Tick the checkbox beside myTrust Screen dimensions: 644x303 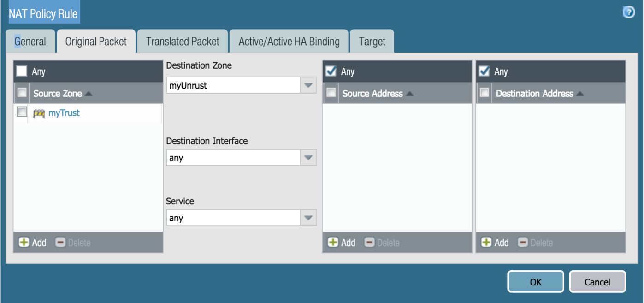point(22,112)
